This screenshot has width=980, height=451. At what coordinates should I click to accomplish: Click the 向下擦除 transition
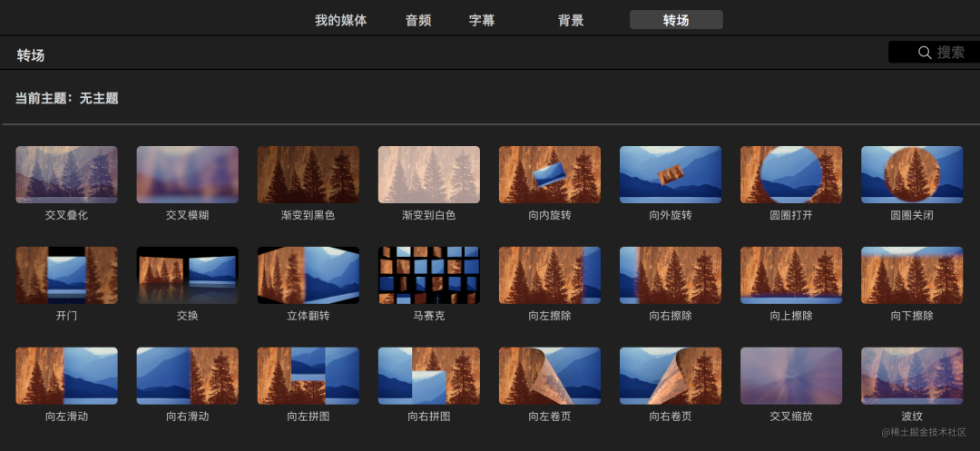click(911, 275)
